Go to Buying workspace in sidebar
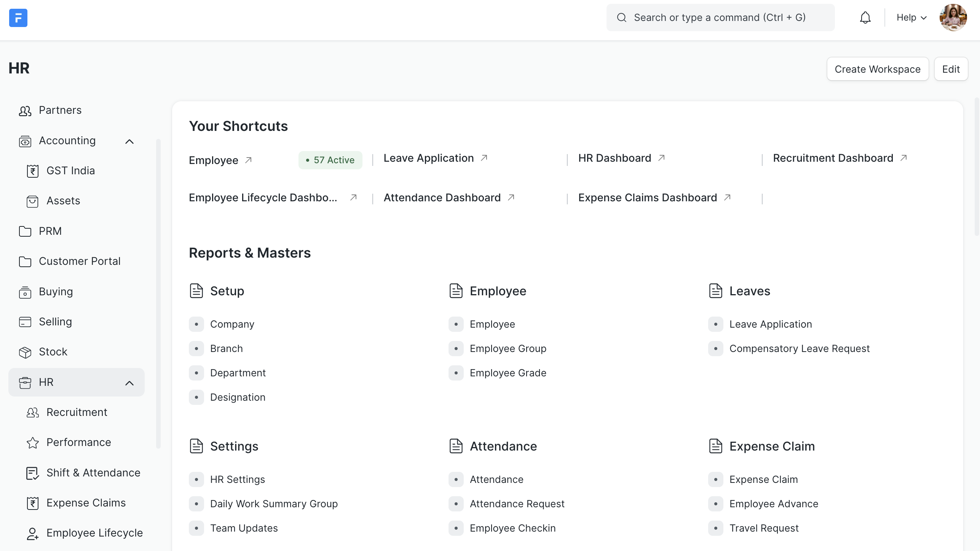 tap(56, 292)
